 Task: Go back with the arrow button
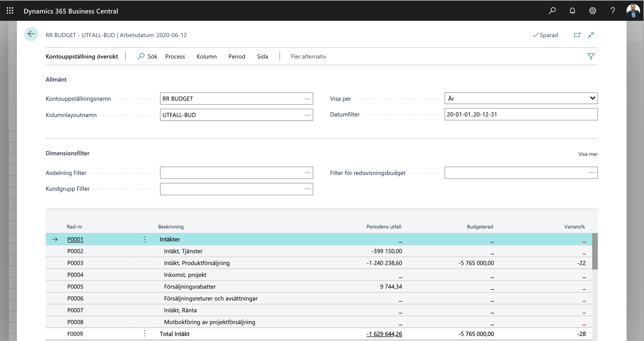tap(31, 34)
